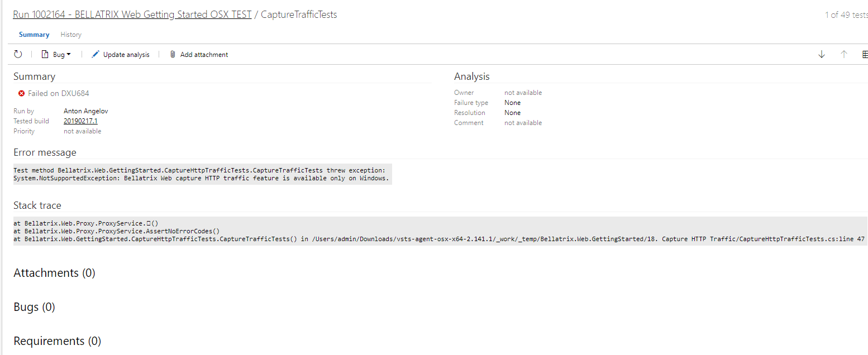Screen dimensions: 868x355
Task: Click the Error message heading
Action: [45, 152]
